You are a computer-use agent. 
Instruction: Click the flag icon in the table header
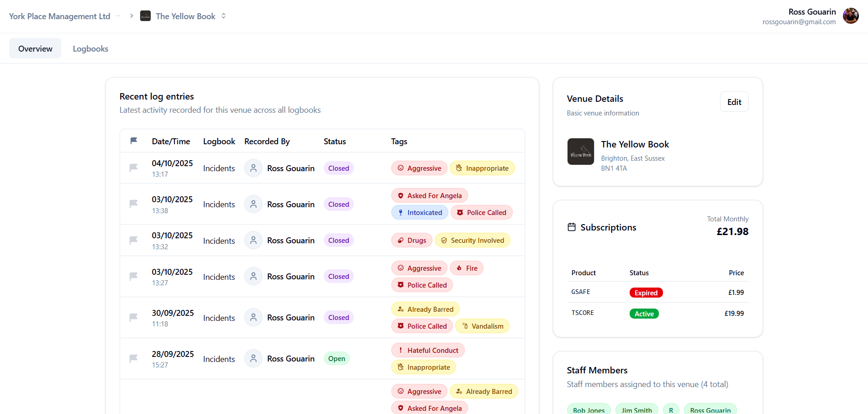(x=133, y=141)
